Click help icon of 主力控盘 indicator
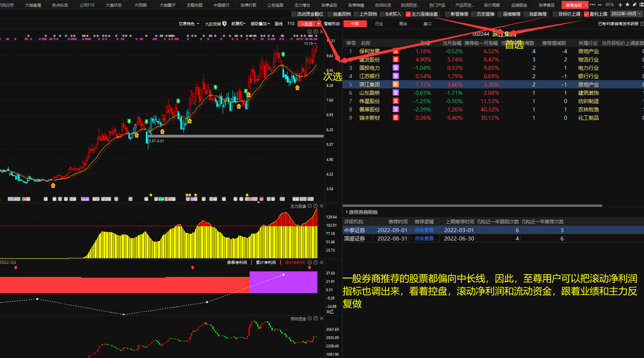 click(316, 206)
